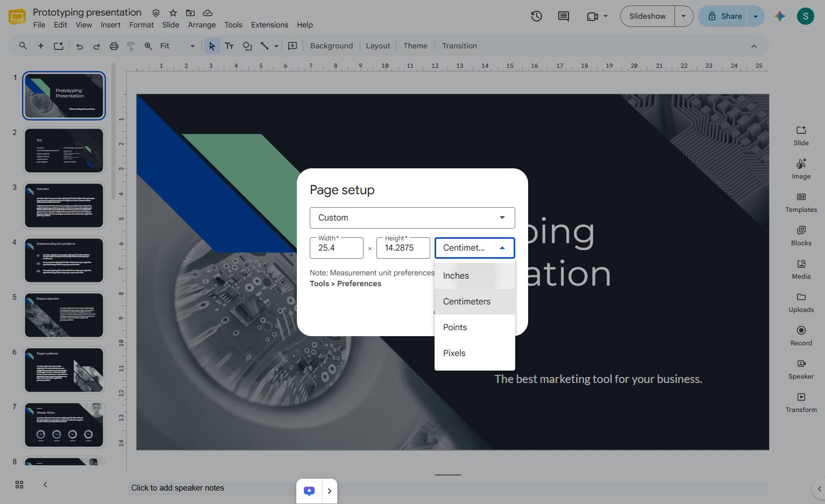Click the Background button
This screenshot has height=504, width=825.
(x=331, y=46)
